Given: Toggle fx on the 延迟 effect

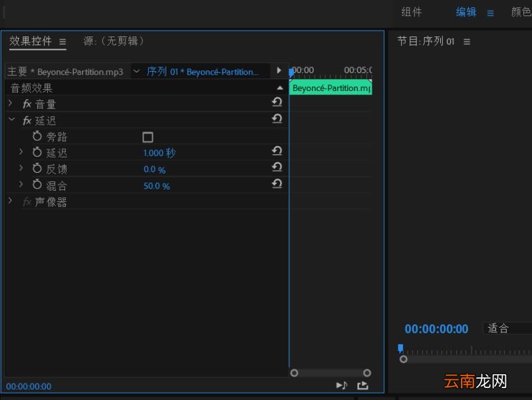Looking at the screenshot, I should [x=27, y=120].
